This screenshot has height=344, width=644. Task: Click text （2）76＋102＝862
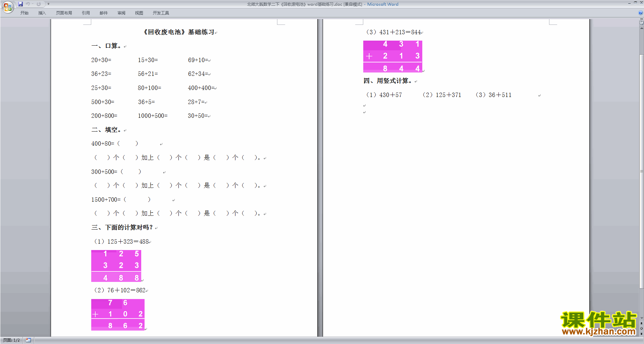[x=119, y=290]
